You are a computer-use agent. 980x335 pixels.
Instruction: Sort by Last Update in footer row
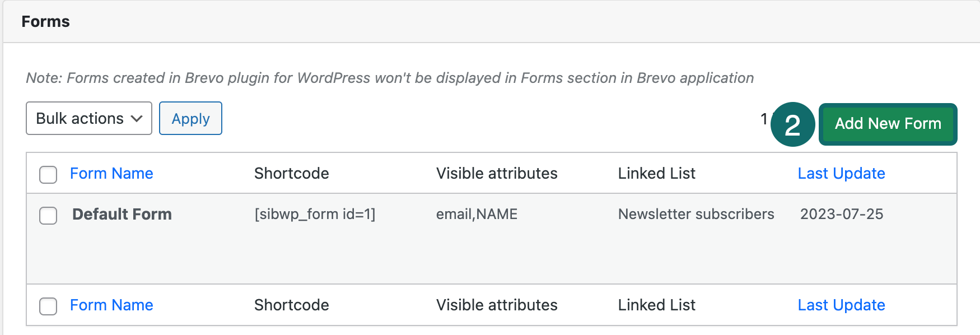tap(841, 305)
